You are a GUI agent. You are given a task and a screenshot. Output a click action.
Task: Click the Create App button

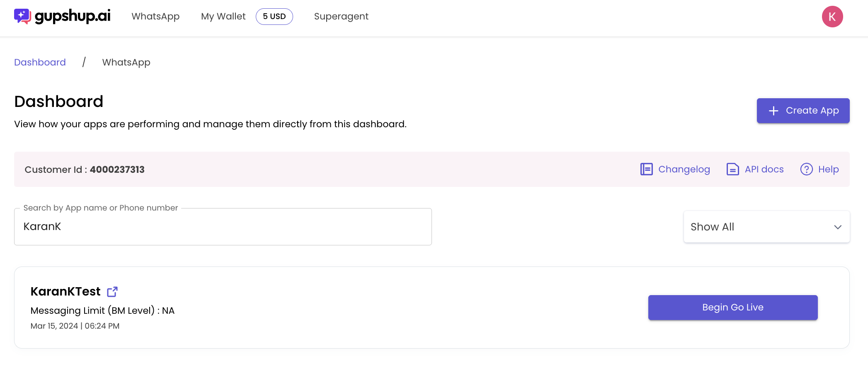tap(803, 111)
